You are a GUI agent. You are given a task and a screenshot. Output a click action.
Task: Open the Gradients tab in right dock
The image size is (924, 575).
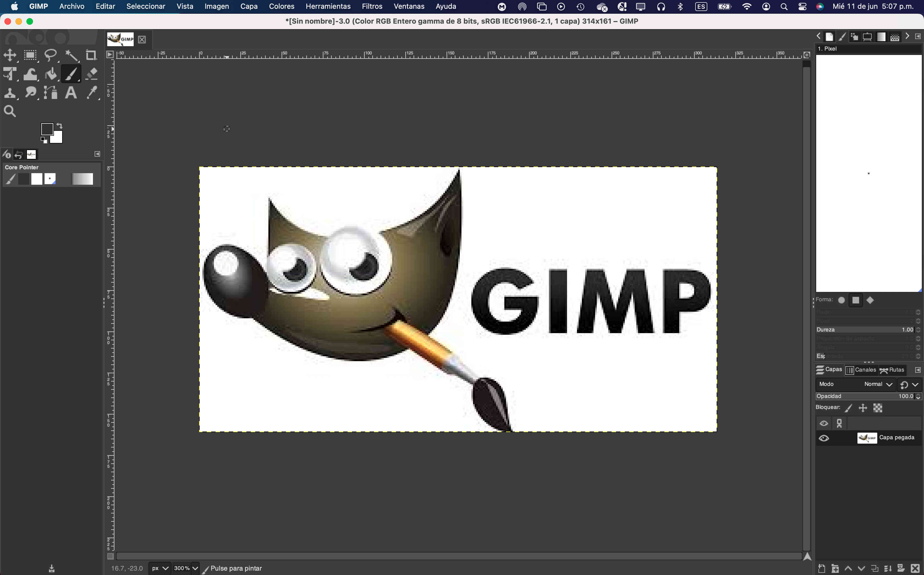point(881,37)
